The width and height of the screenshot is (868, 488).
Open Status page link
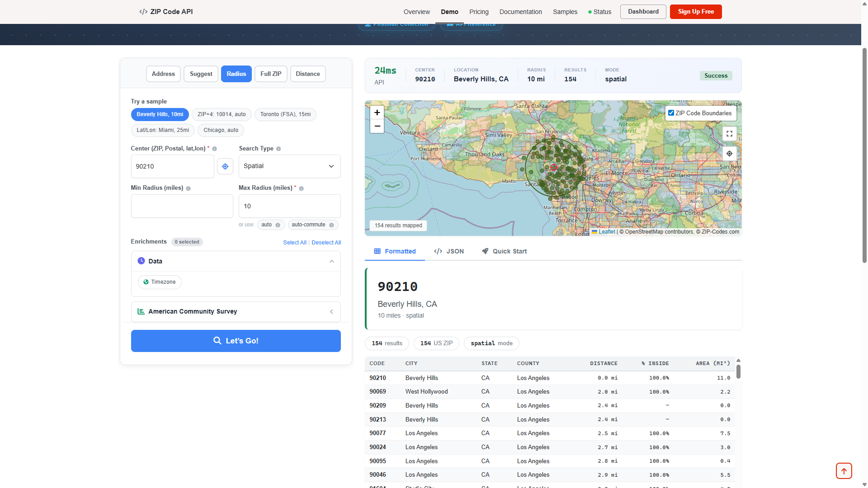click(599, 12)
